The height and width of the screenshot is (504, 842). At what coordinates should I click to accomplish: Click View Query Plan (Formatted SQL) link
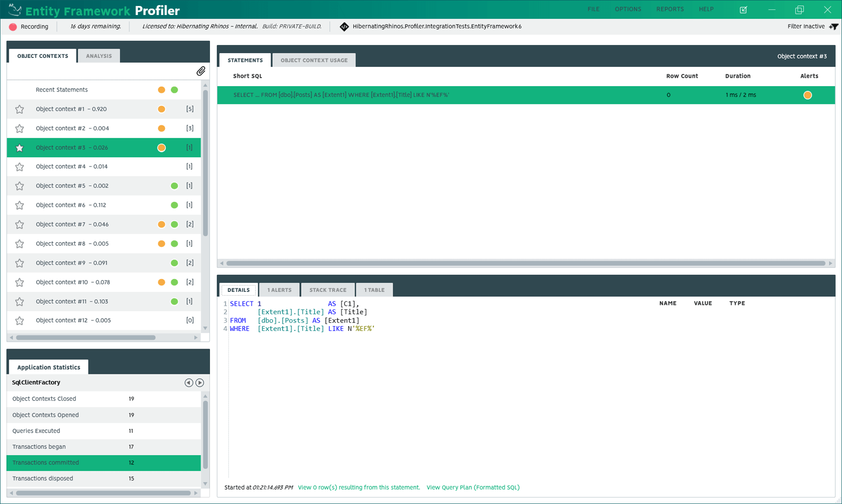(473, 487)
